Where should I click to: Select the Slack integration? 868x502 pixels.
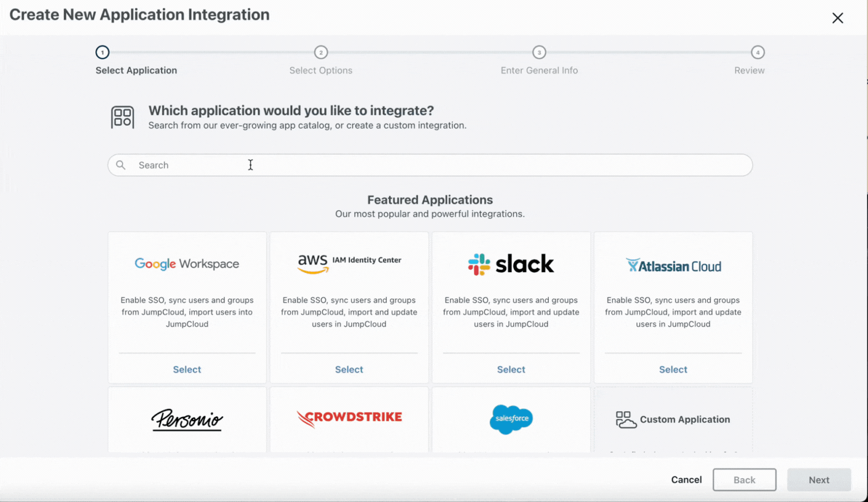coord(510,369)
